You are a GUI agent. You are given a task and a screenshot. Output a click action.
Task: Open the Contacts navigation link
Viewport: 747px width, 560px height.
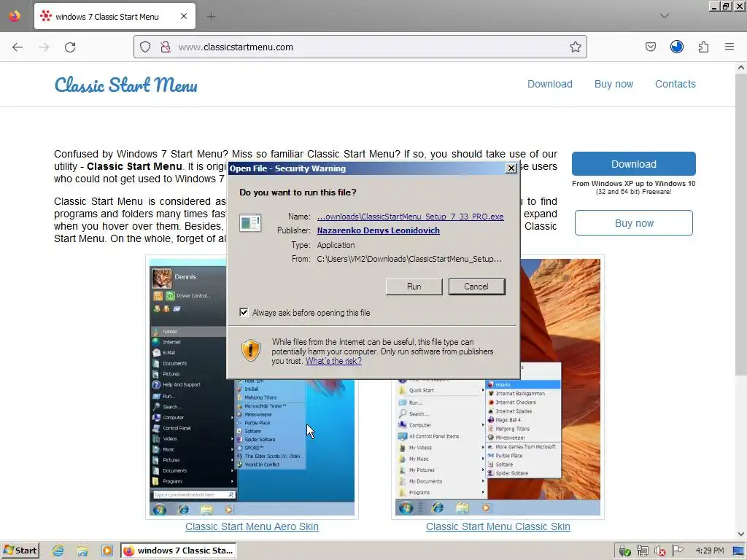[x=675, y=84]
